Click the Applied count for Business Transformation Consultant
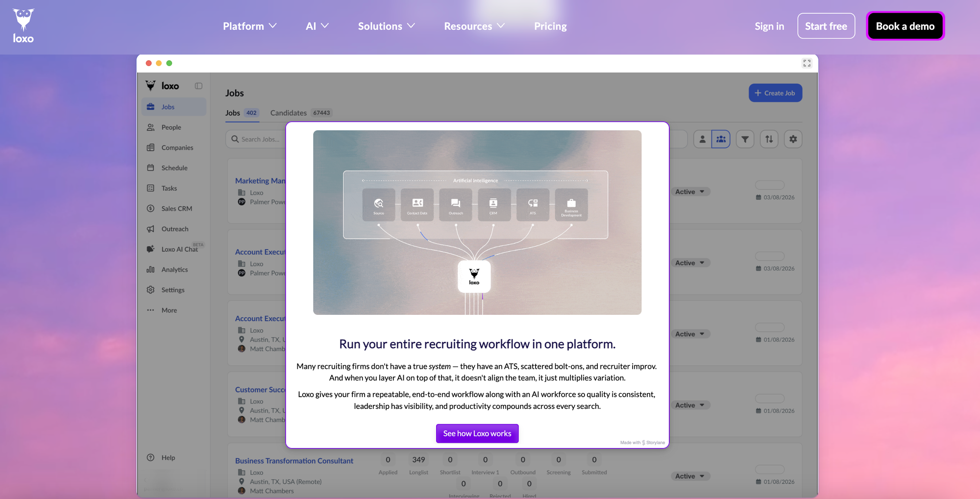Screen dimensions: 980x499 (388, 460)
